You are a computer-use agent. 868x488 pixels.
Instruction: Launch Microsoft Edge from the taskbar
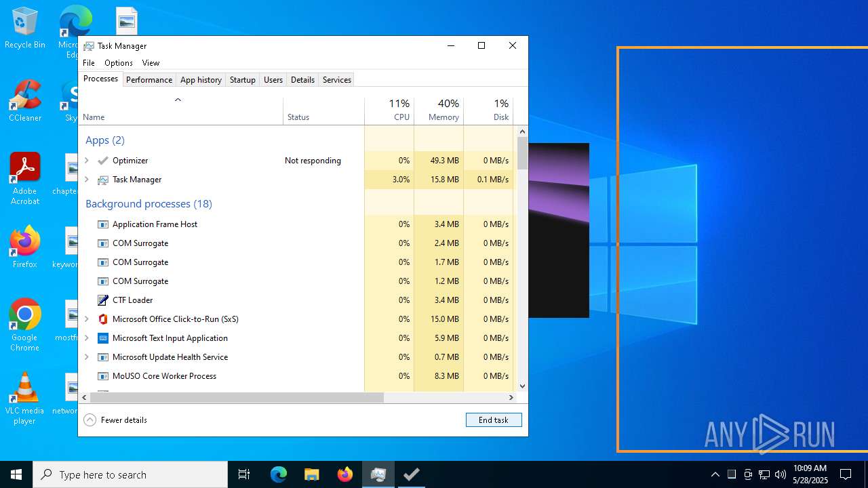click(x=279, y=474)
